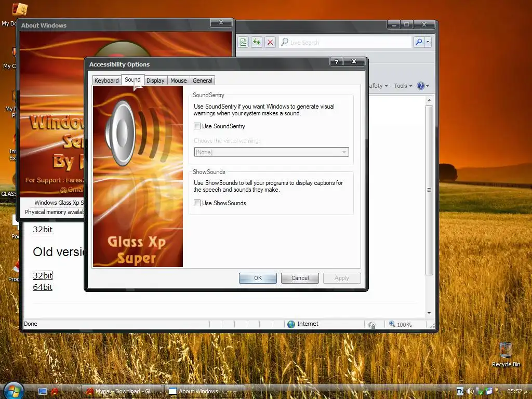This screenshot has width=532, height=399.
Task: Click the compatibility view icon in browser toolbar
Action: [243, 42]
